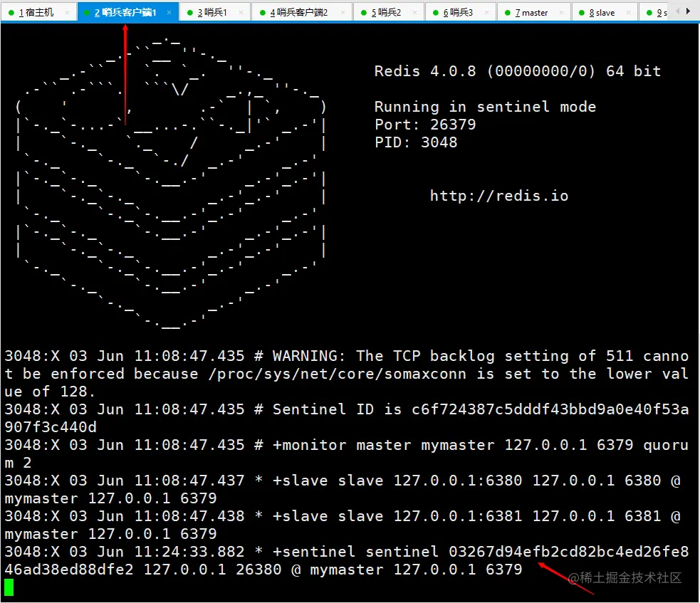Click the '+slave slave 127.0.0.1:6380' log line
The width and height of the screenshot is (700, 603).
coord(343,489)
